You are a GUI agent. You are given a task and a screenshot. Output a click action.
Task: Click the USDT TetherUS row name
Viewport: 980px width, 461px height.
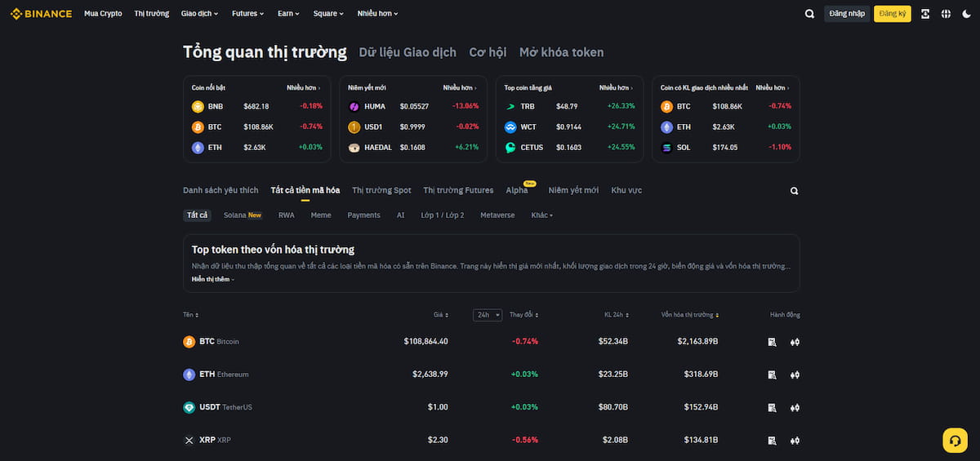[226, 407]
